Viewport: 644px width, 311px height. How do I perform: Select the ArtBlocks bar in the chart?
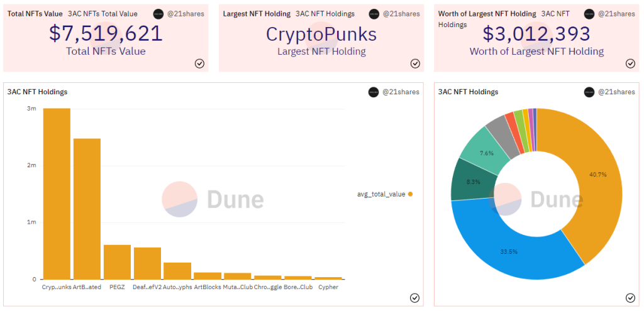pyautogui.click(x=208, y=276)
